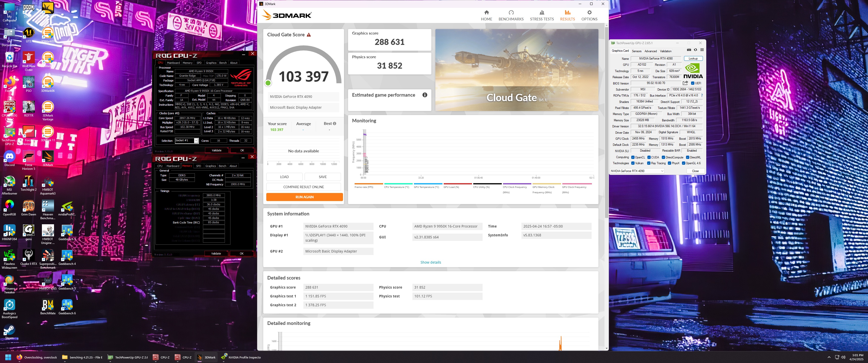The image size is (868, 363).
Task: Switch to NVIDIA Profile Inspector on taskbar
Action: point(241,357)
